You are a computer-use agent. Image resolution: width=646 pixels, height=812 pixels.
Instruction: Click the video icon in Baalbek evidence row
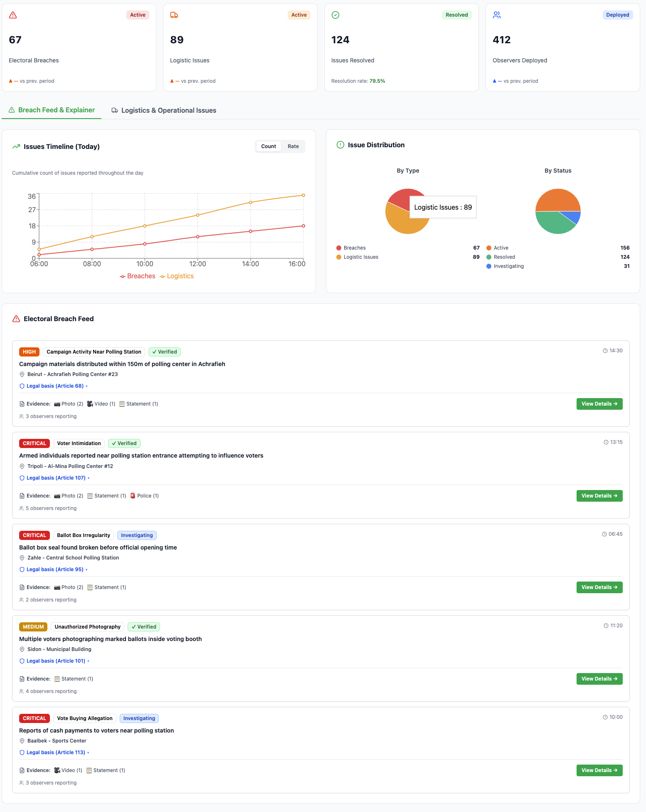(x=57, y=770)
